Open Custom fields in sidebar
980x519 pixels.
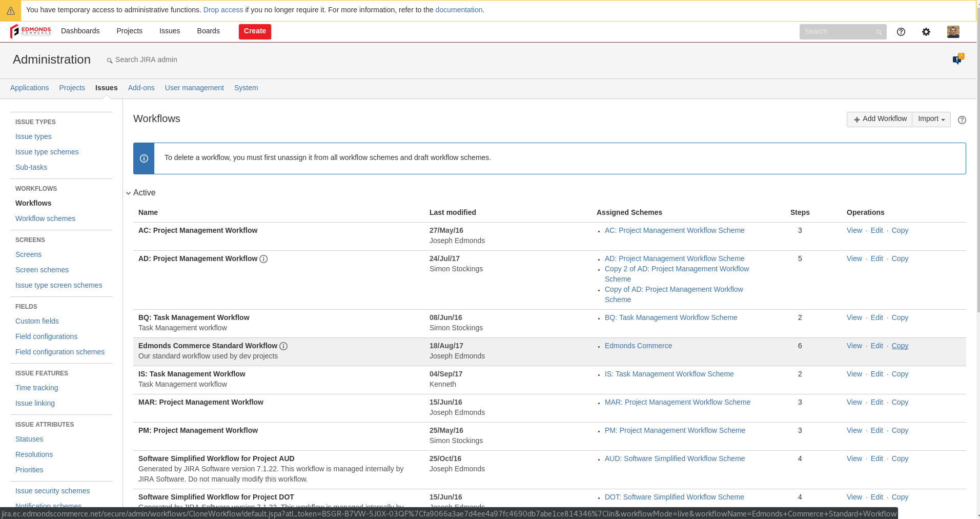click(x=37, y=321)
